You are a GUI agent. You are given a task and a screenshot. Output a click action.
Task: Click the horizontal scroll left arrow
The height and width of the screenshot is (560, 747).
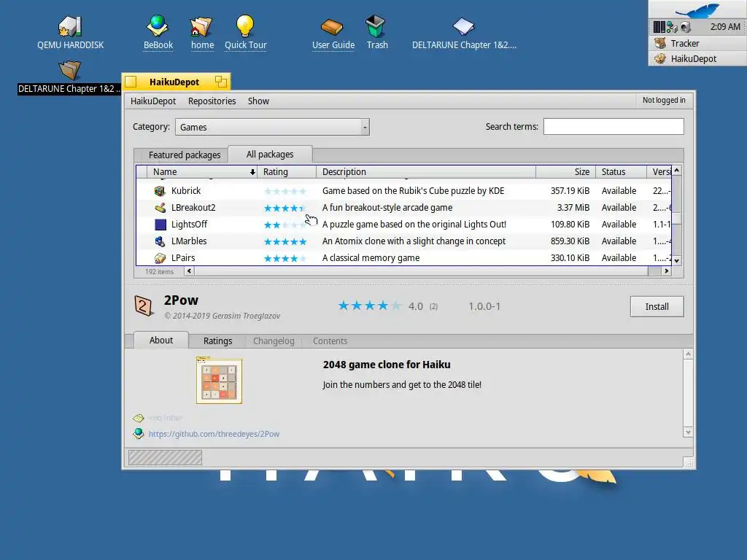[x=189, y=271]
